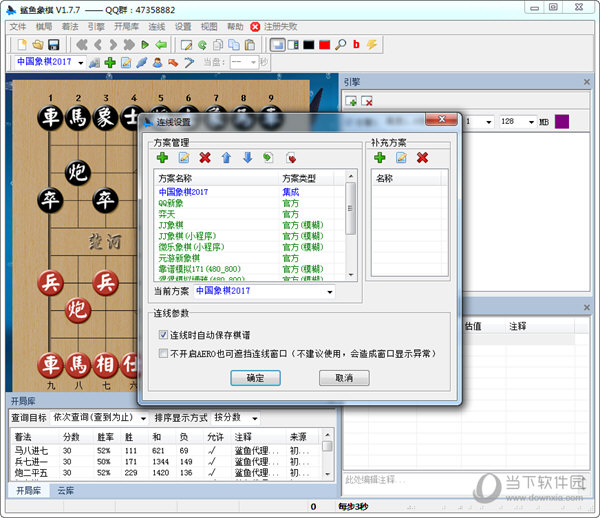Add supplementary scheme with green plus in 补充方案
Screen dimensions: 600x518
(x=380, y=157)
